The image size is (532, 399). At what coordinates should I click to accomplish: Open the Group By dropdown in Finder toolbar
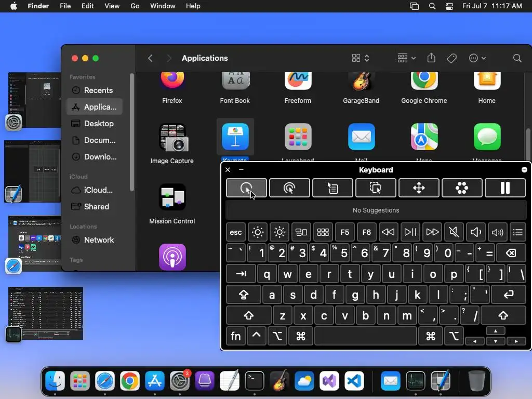coord(406,58)
